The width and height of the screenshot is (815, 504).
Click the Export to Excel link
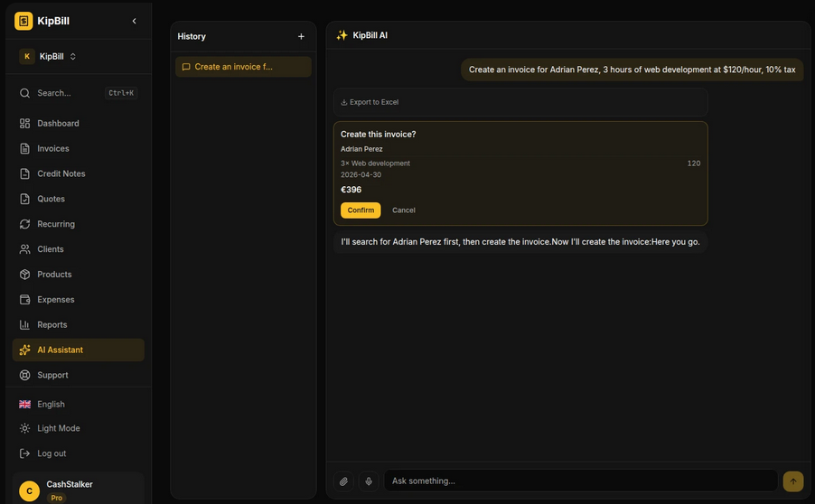pyautogui.click(x=370, y=102)
